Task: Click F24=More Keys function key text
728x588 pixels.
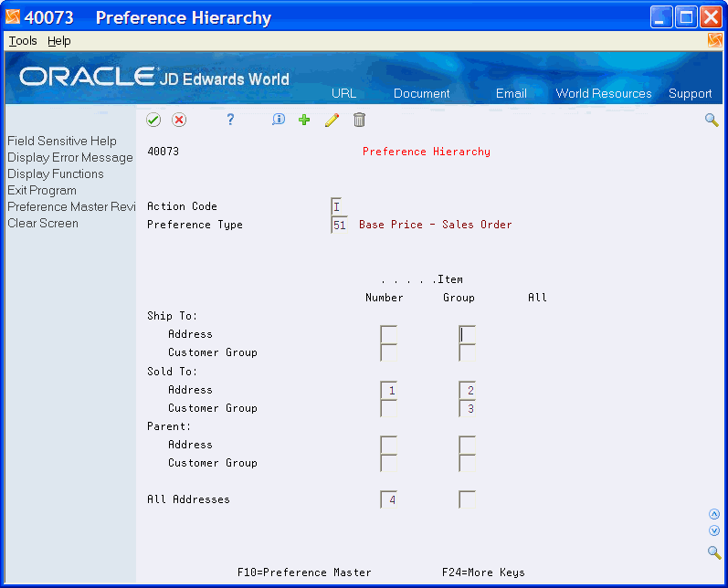Action: click(483, 572)
